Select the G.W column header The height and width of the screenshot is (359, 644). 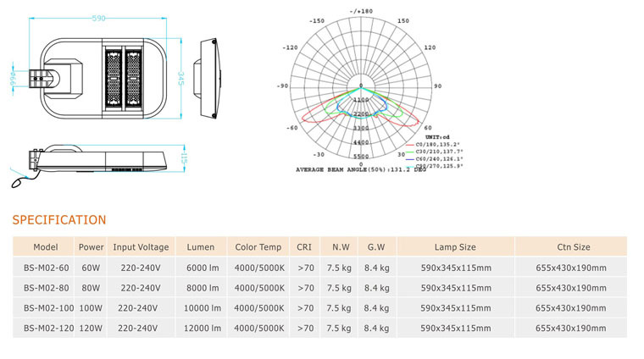pyautogui.click(x=376, y=247)
